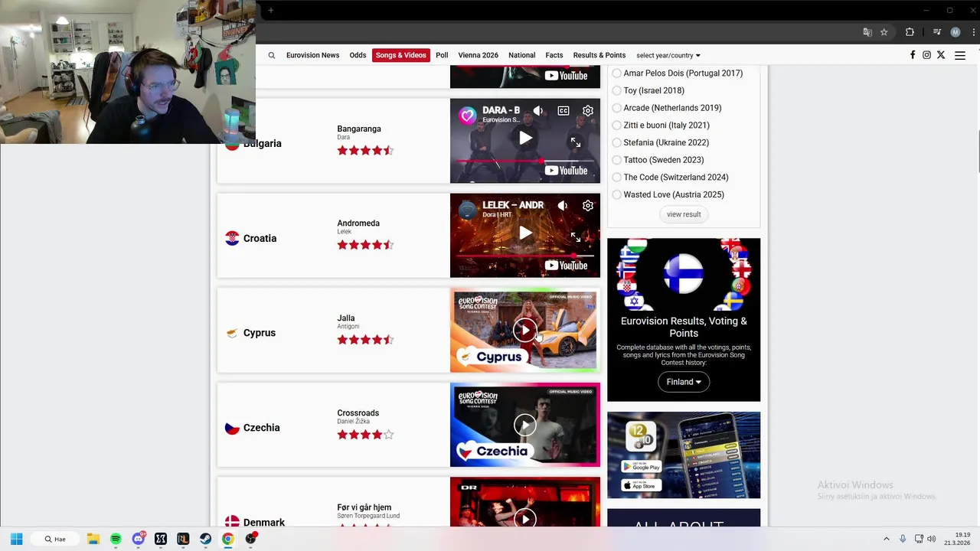980x551 pixels.
Task: Open the Songs & Videos tab
Action: (401, 55)
